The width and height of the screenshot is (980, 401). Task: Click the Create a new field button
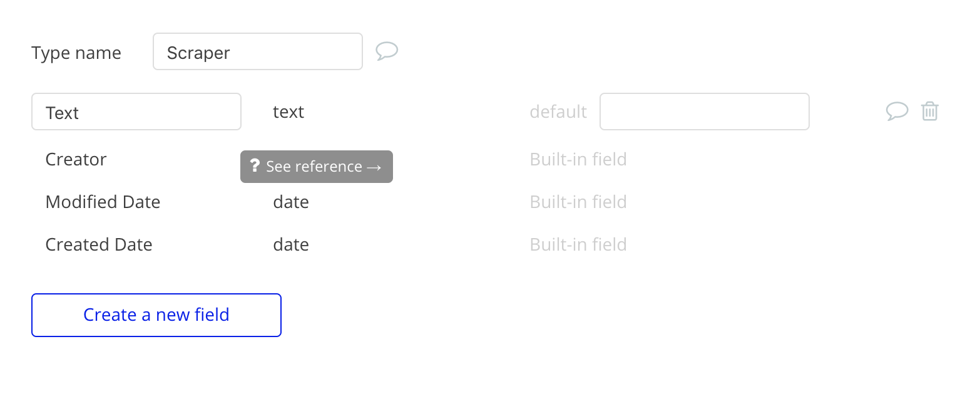point(156,315)
